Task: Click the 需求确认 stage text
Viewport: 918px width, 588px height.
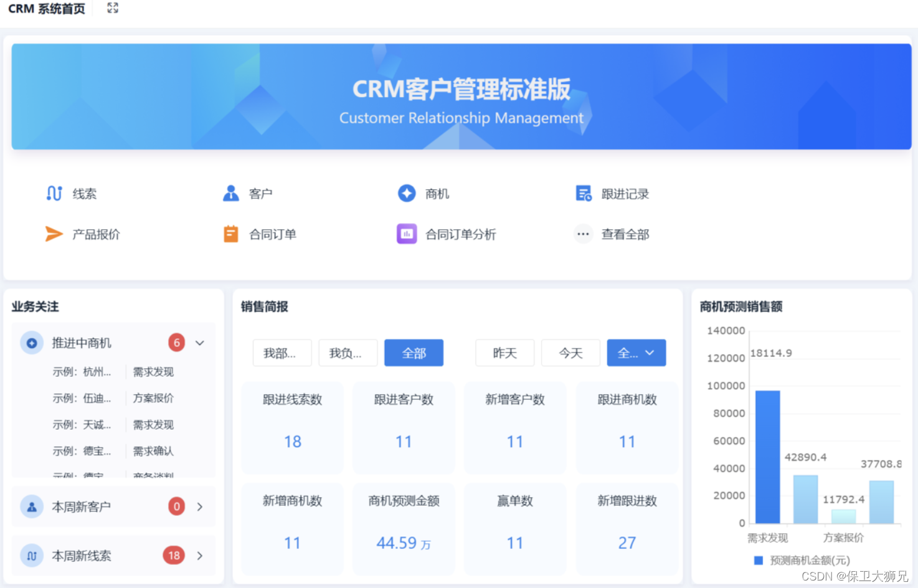Action: coord(153,451)
